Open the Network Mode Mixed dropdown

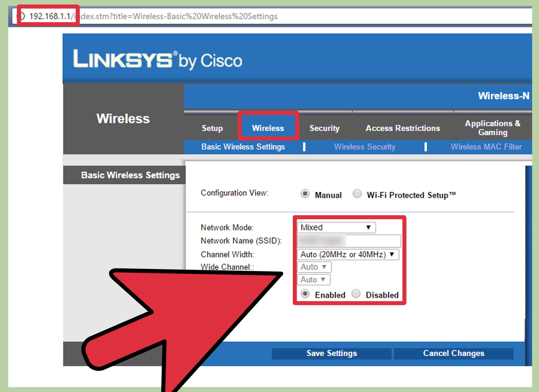(336, 228)
